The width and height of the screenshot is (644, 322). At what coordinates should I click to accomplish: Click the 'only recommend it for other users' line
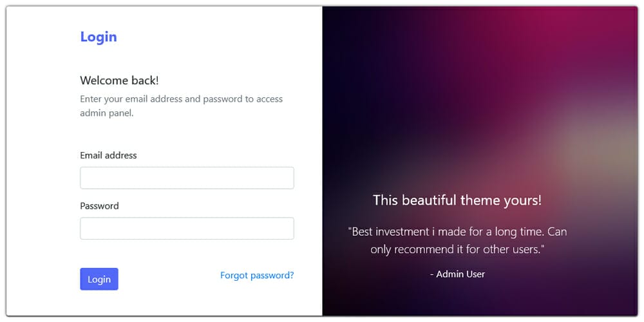point(457,249)
